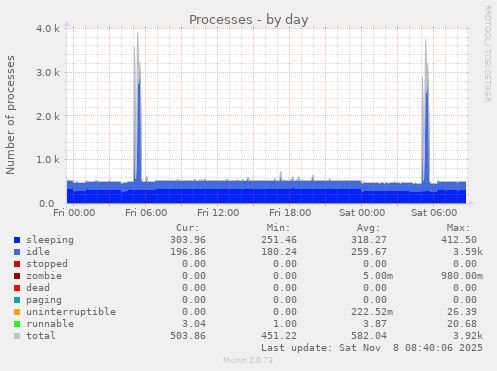Click total maximum value 3.92k
Screen dimensions: 497x371
(468, 336)
